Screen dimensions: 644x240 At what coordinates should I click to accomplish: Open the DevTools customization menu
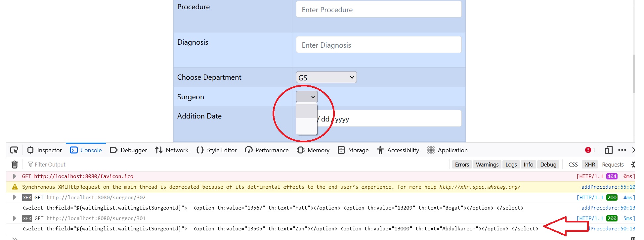tap(623, 150)
